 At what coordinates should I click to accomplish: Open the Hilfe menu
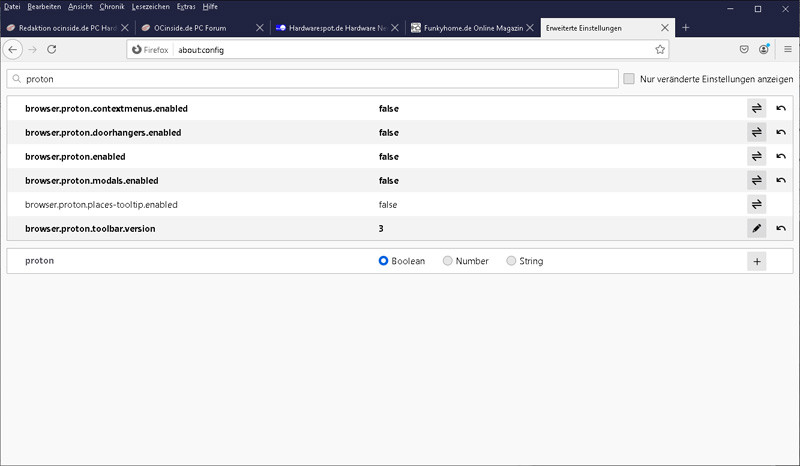210,7
